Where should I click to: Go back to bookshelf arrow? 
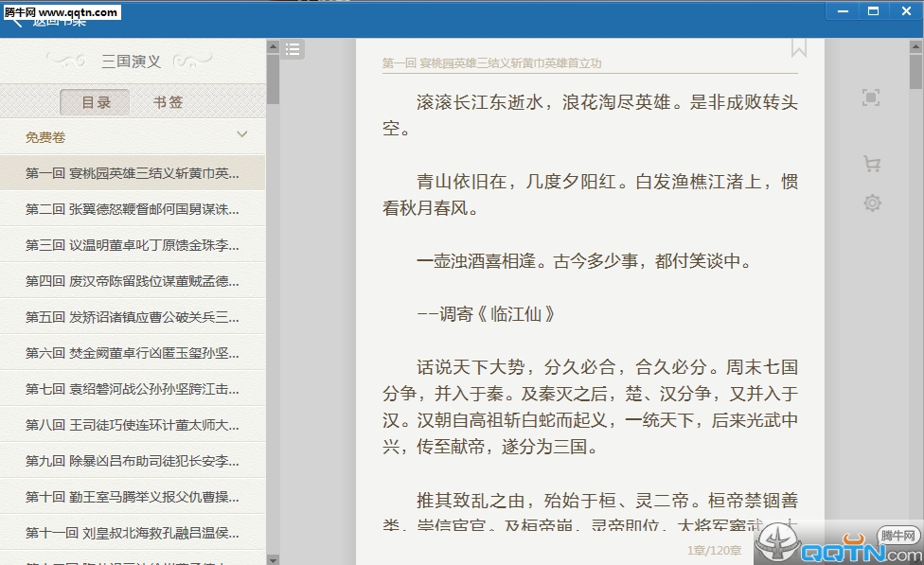click(x=16, y=23)
